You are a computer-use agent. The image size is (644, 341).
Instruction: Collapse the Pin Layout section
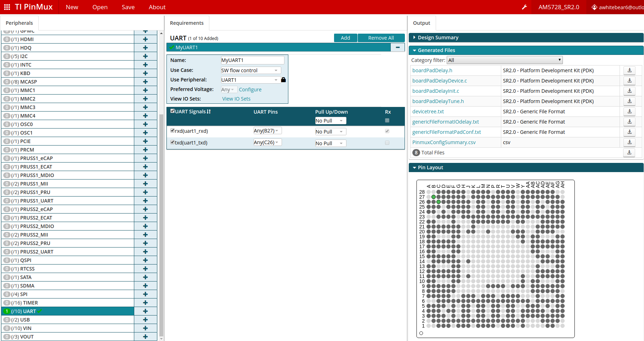tap(526, 167)
